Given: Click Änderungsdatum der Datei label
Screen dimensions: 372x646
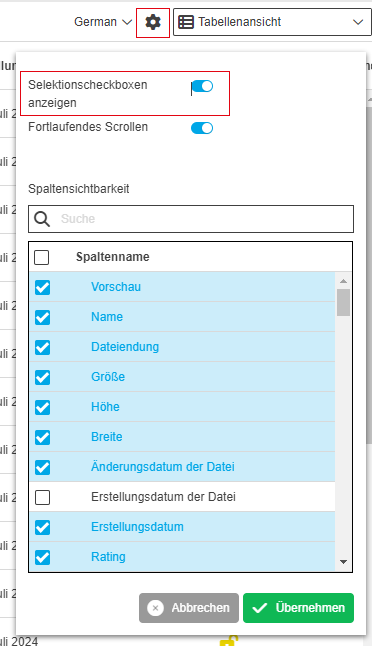Looking at the screenshot, I should (x=163, y=467).
